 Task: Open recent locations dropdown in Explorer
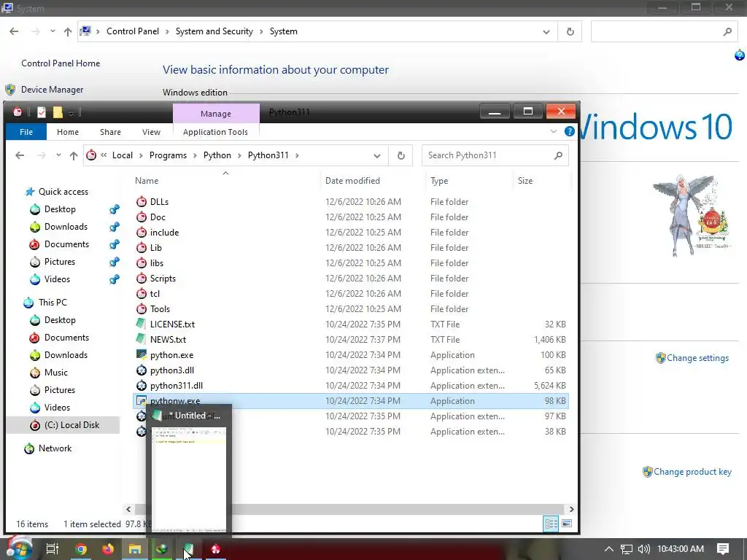click(x=58, y=155)
